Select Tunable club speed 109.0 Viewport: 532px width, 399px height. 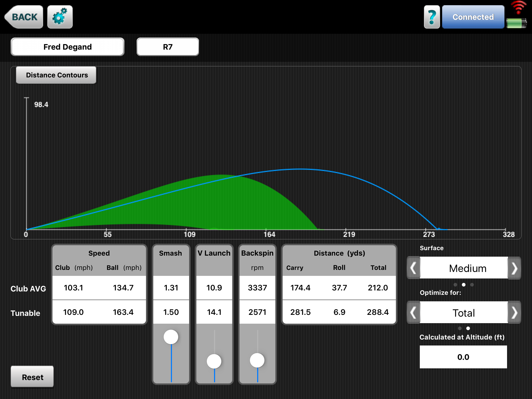(x=74, y=312)
